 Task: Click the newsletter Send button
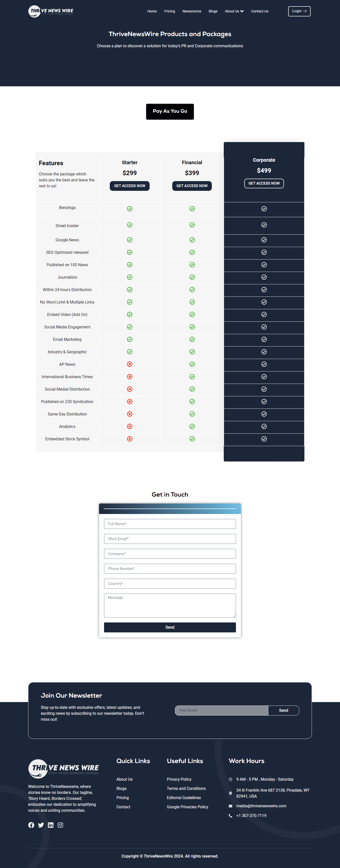[x=283, y=710]
